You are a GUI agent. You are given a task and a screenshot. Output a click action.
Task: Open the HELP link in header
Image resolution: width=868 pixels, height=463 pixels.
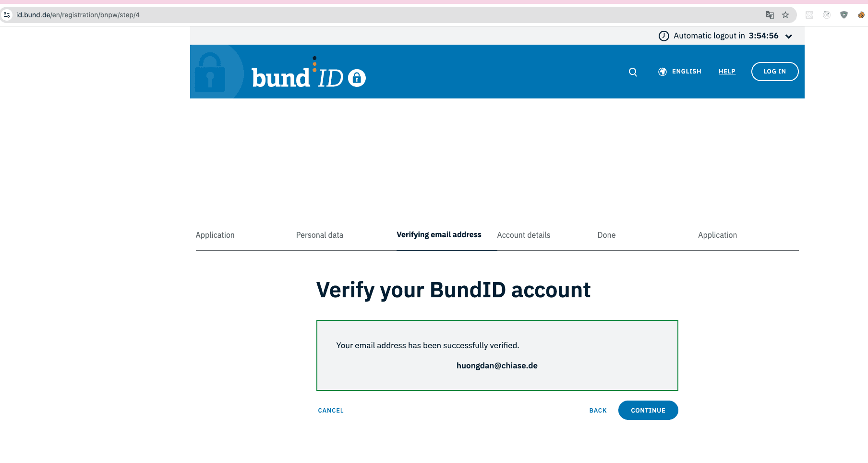tap(727, 72)
